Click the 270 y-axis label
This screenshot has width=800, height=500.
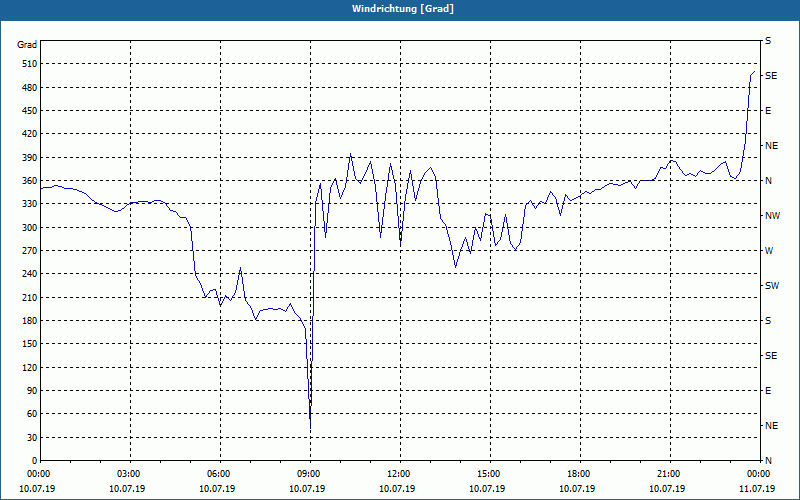pyautogui.click(x=30, y=251)
